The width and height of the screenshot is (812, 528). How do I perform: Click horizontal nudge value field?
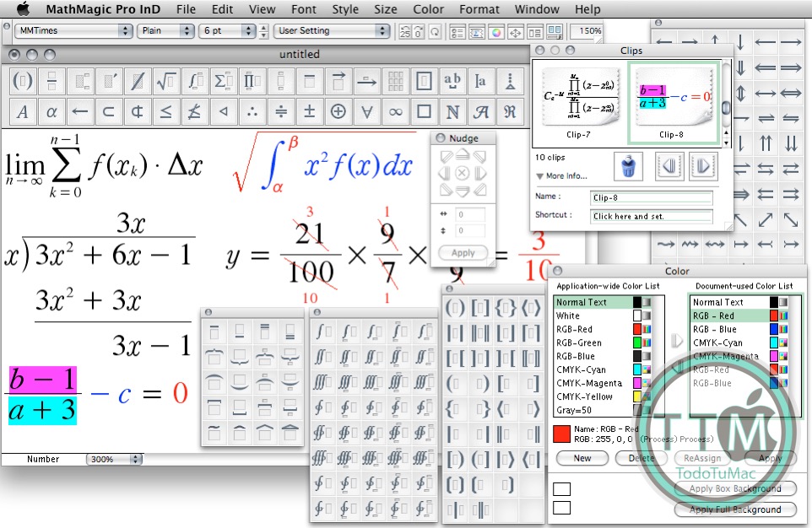click(469, 214)
